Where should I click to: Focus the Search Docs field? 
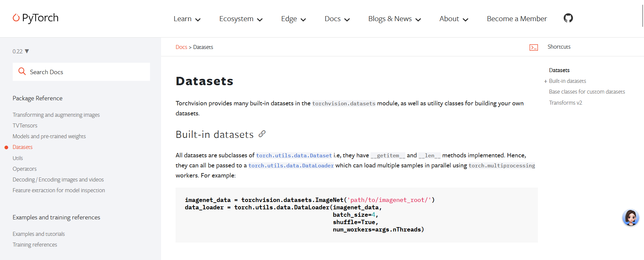click(81, 72)
